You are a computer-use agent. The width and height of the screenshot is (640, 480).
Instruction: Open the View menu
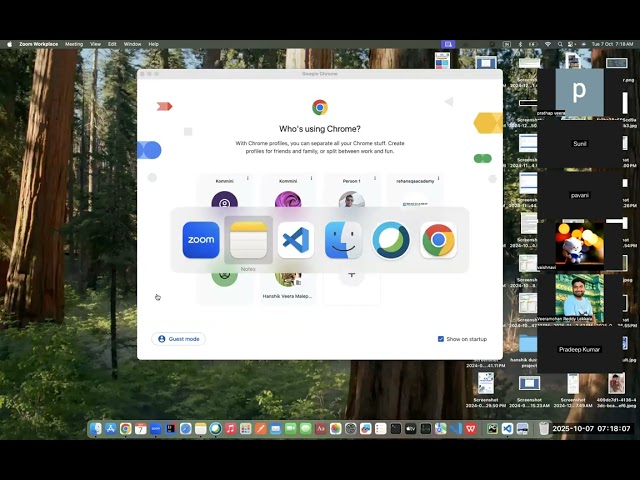(95, 44)
